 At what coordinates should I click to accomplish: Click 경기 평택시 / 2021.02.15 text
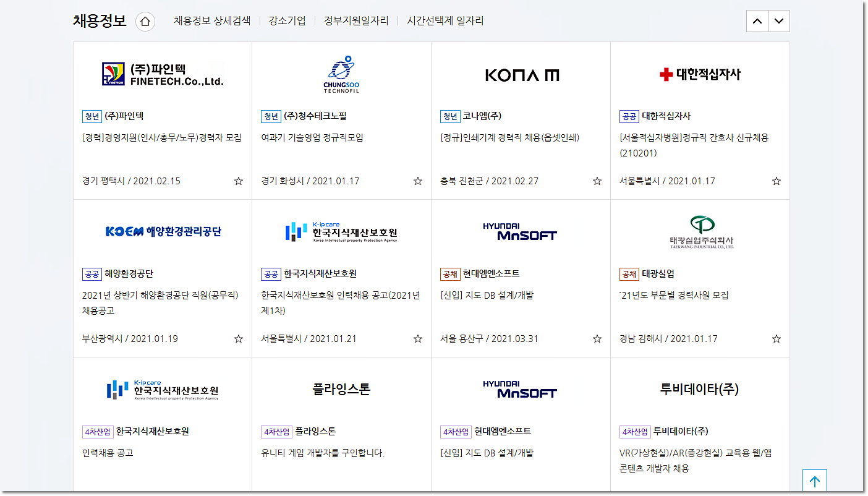pos(131,181)
